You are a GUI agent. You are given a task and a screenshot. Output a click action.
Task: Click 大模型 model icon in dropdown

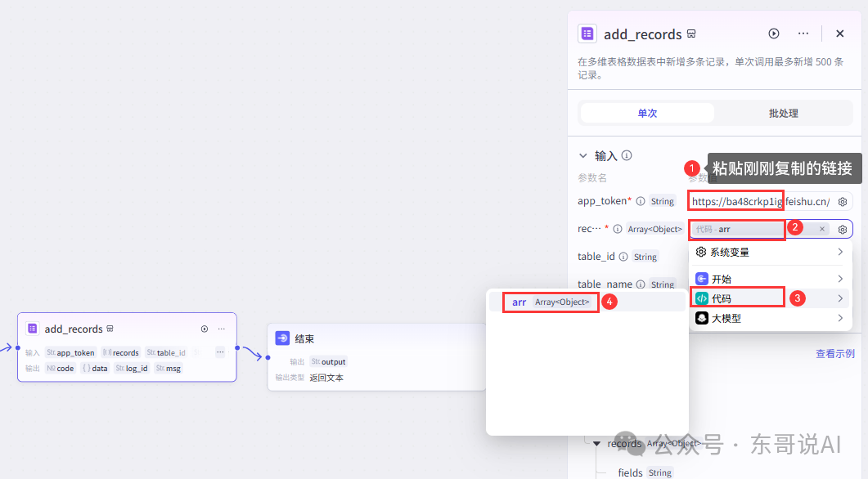tap(702, 319)
